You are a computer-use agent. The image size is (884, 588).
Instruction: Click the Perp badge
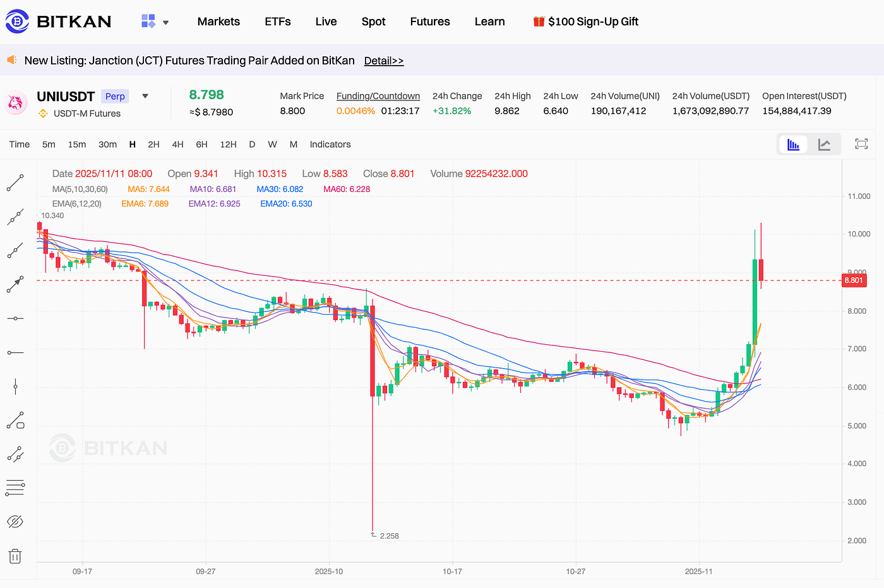coord(115,96)
